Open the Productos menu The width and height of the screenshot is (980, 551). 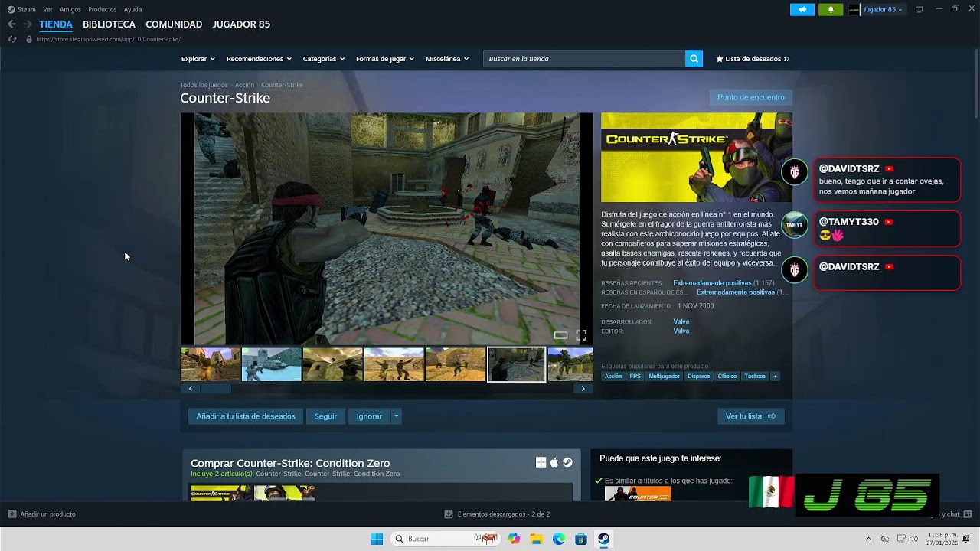tap(103, 10)
